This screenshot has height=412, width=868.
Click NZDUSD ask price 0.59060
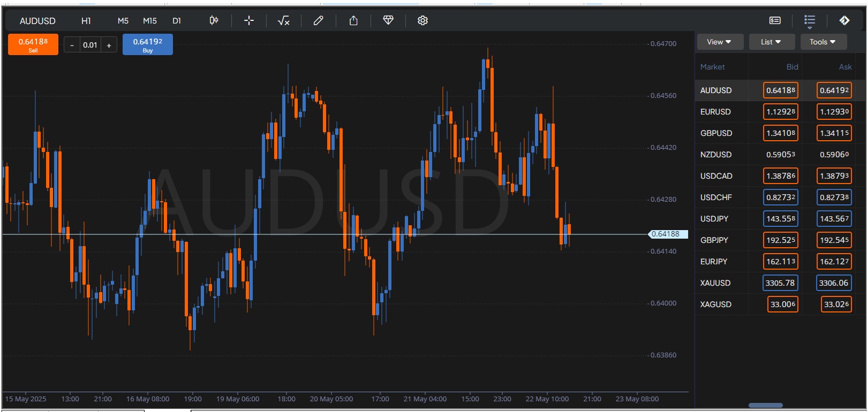tap(834, 155)
